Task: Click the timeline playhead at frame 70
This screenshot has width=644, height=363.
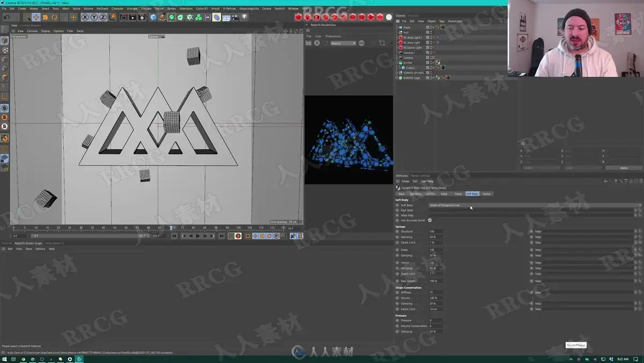Action: (171, 228)
